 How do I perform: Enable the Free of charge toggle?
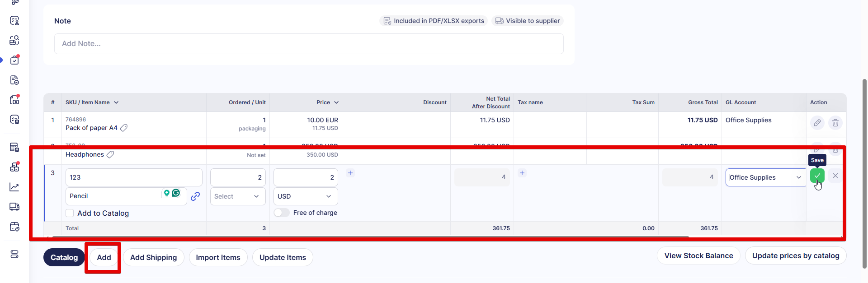tap(282, 213)
